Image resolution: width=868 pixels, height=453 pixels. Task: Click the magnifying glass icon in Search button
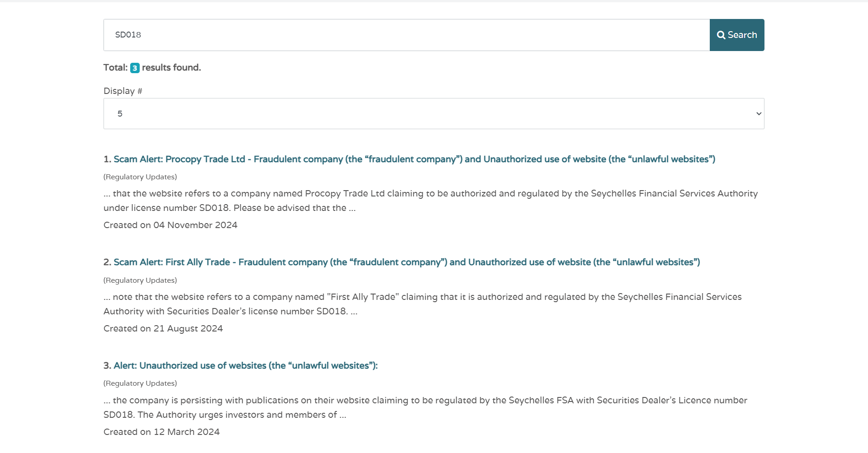click(x=721, y=35)
